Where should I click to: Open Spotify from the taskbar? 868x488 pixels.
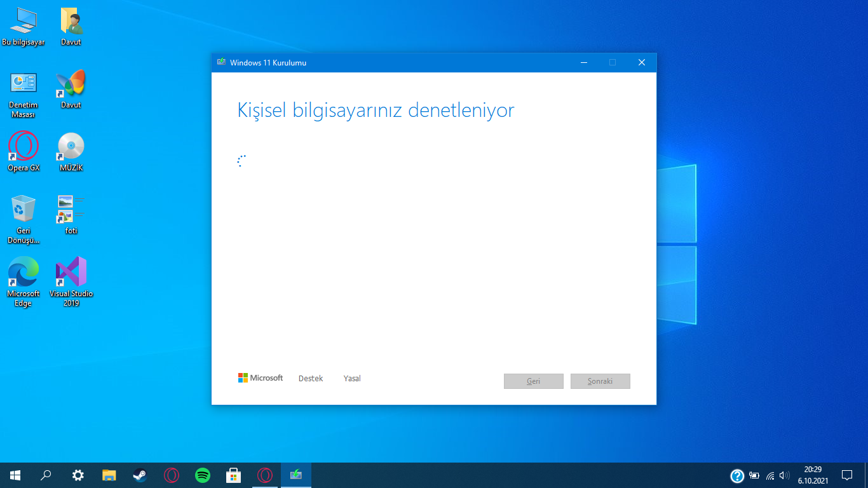(203, 475)
